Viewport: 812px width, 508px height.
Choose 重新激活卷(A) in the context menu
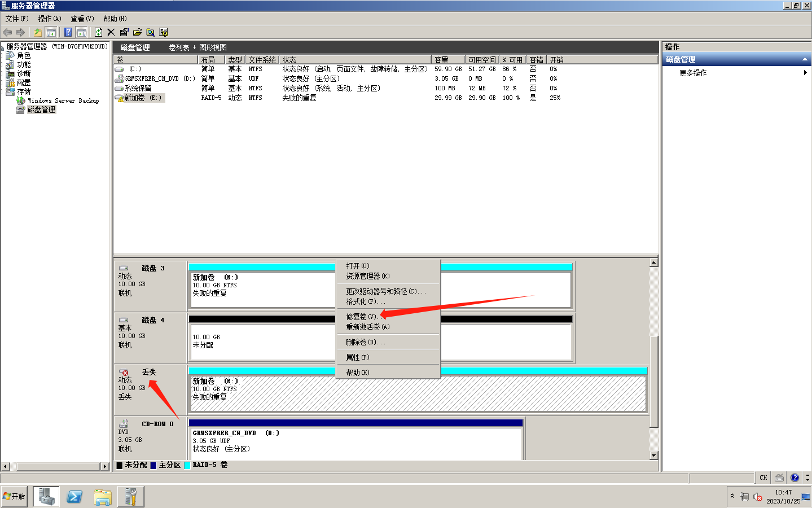click(388, 327)
